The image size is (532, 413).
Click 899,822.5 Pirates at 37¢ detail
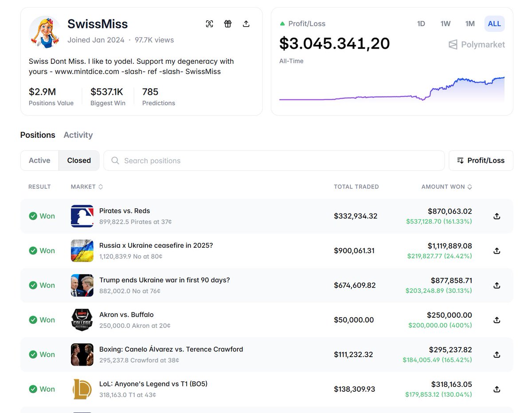click(x=136, y=222)
